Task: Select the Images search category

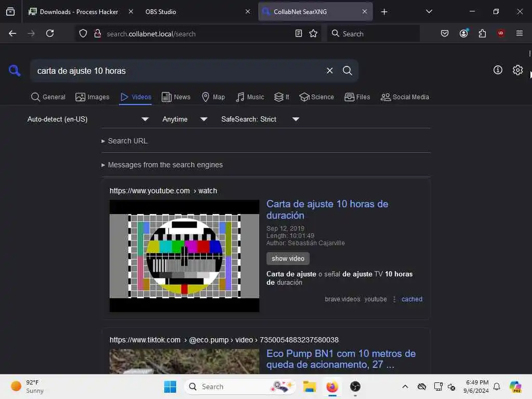Action: [92, 97]
